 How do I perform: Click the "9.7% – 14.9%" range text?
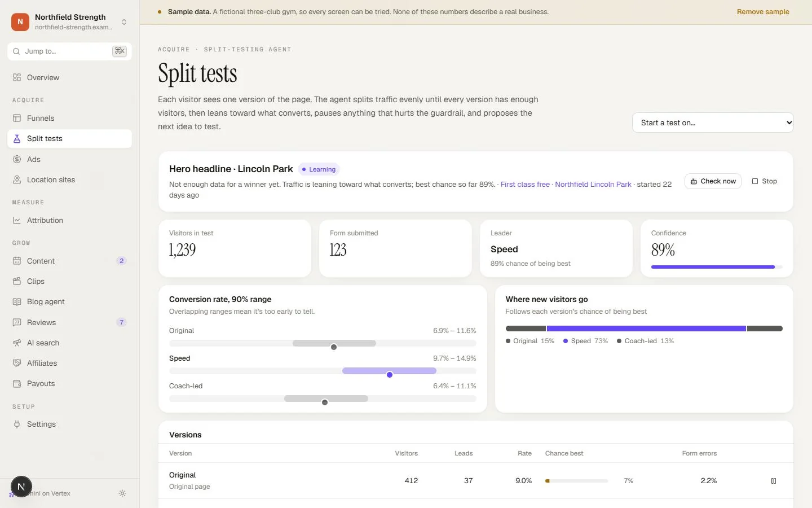click(x=454, y=358)
